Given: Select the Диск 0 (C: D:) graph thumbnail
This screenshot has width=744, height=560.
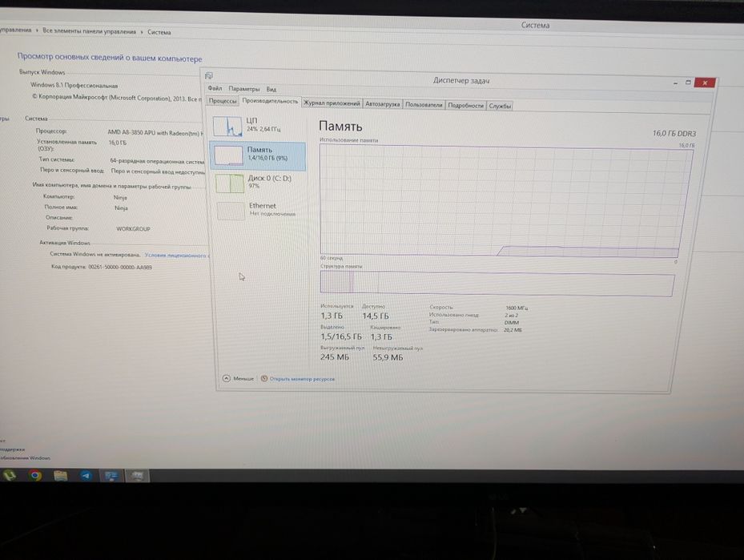Looking at the screenshot, I should [230, 183].
